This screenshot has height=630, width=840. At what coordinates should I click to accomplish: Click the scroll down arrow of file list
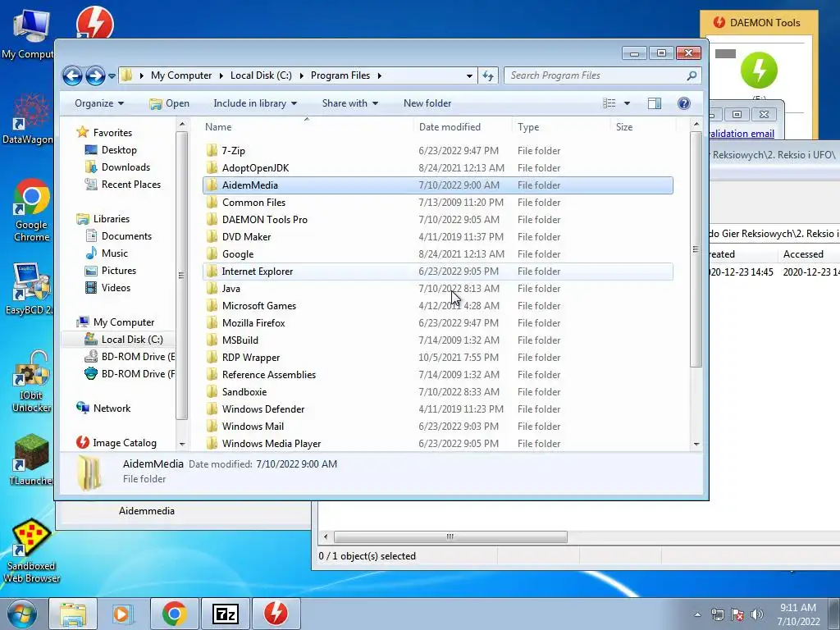click(x=696, y=444)
